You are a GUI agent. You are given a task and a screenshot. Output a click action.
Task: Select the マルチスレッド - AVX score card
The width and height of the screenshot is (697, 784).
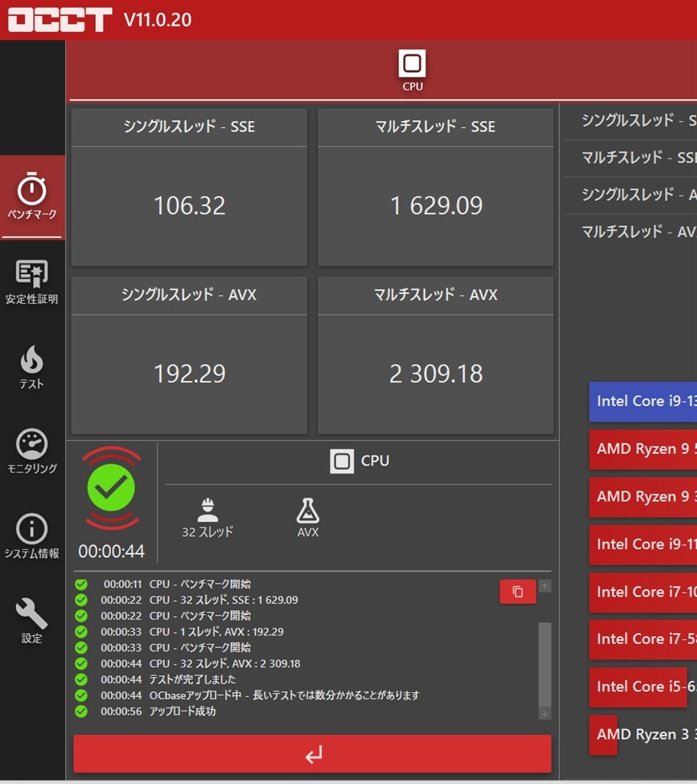point(435,355)
